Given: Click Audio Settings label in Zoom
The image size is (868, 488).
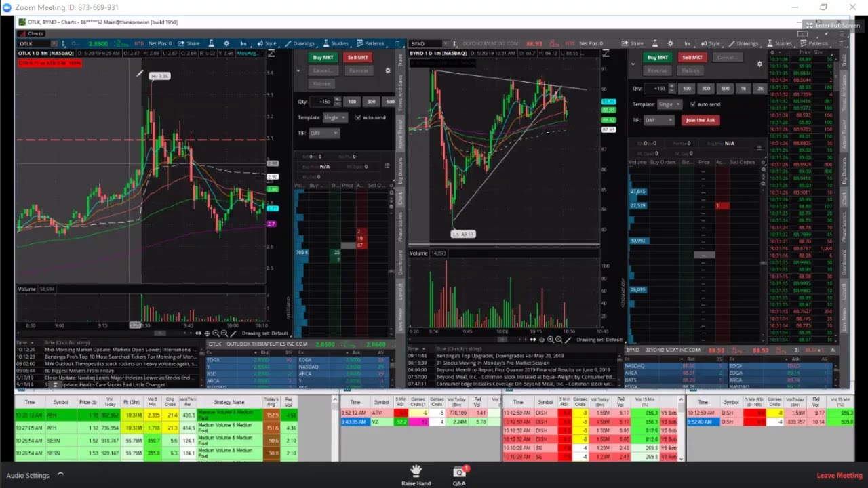Looking at the screenshot, I should (28, 475).
